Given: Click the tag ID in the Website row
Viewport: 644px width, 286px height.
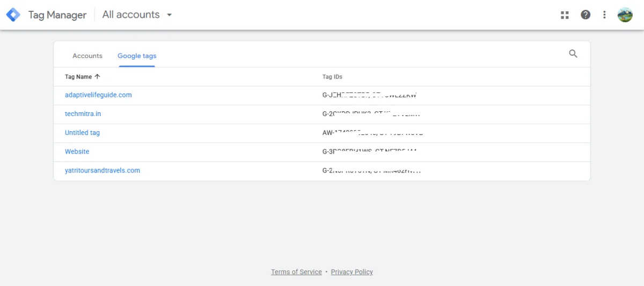Looking at the screenshot, I should tap(370, 152).
